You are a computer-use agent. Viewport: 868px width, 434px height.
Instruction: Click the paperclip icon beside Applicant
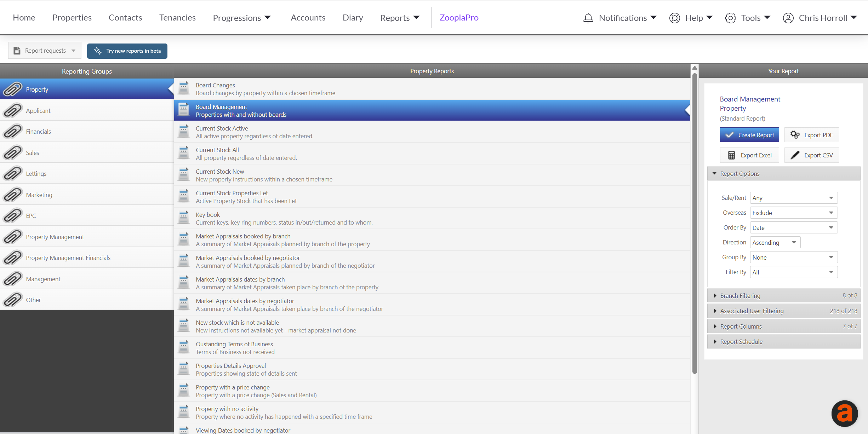pos(13,111)
